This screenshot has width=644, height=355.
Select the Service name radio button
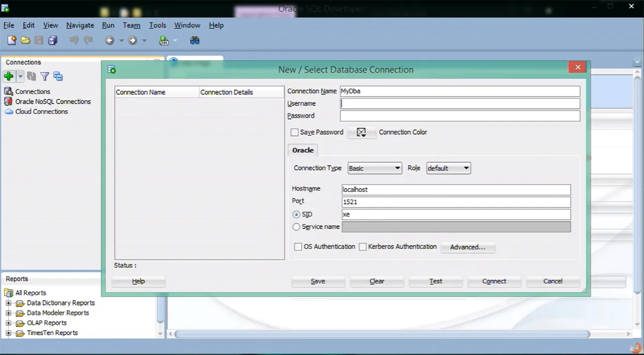(x=296, y=227)
